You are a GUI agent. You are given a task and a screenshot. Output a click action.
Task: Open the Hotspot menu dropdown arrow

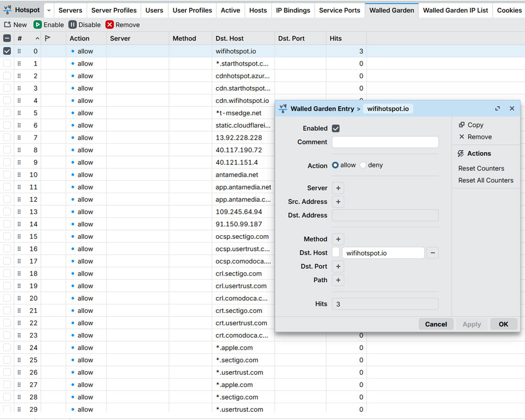pos(49,10)
